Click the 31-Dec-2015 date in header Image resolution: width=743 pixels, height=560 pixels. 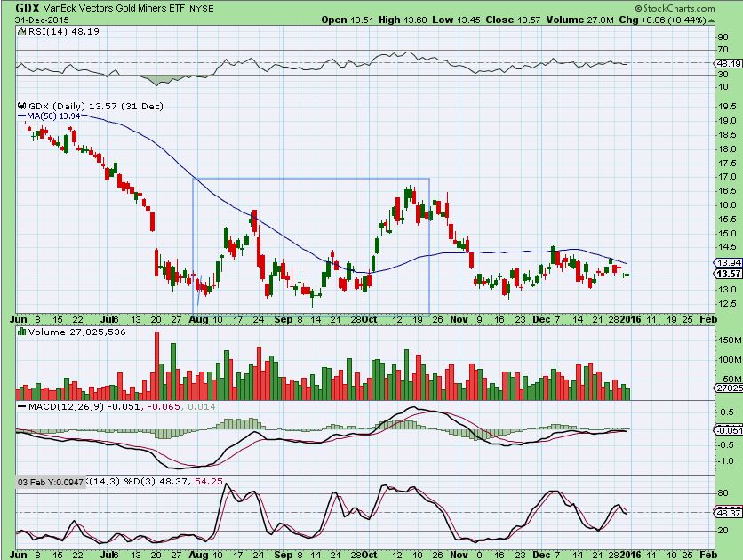point(42,20)
